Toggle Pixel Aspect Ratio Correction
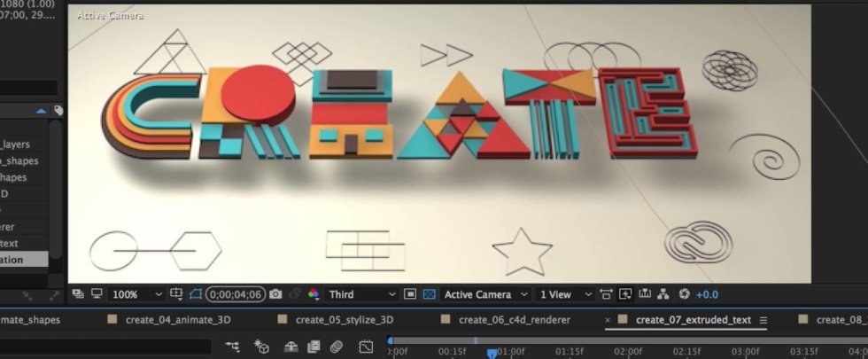Image resolution: width=868 pixels, height=359 pixels. [606, 294]
